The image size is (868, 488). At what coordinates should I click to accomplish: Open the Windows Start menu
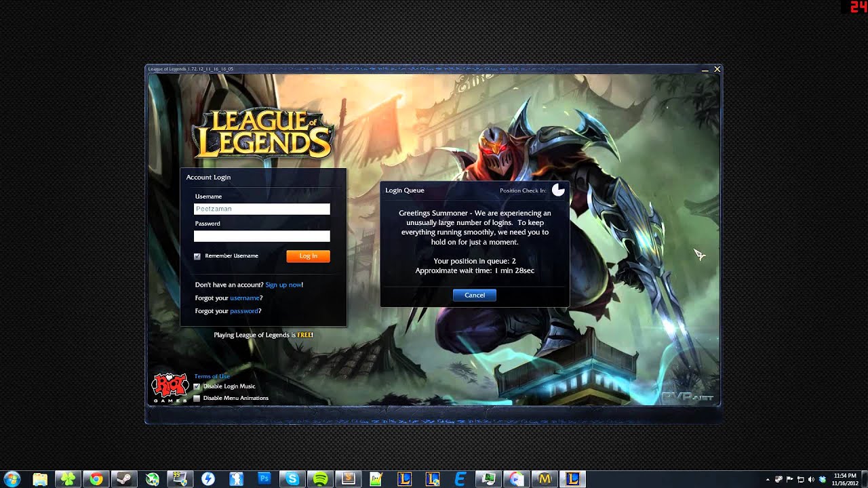[x=12, y=479]
